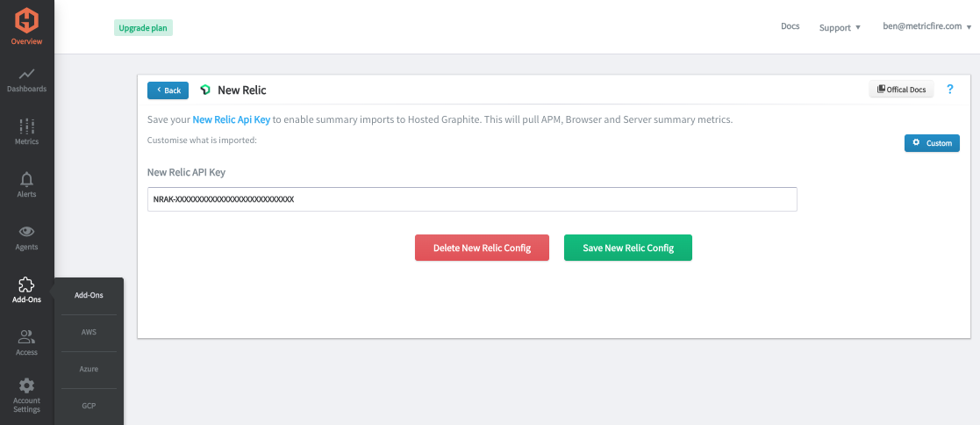Select GCP in the flyout menu
Screen dimensions: 980x425
click(89, 406)
